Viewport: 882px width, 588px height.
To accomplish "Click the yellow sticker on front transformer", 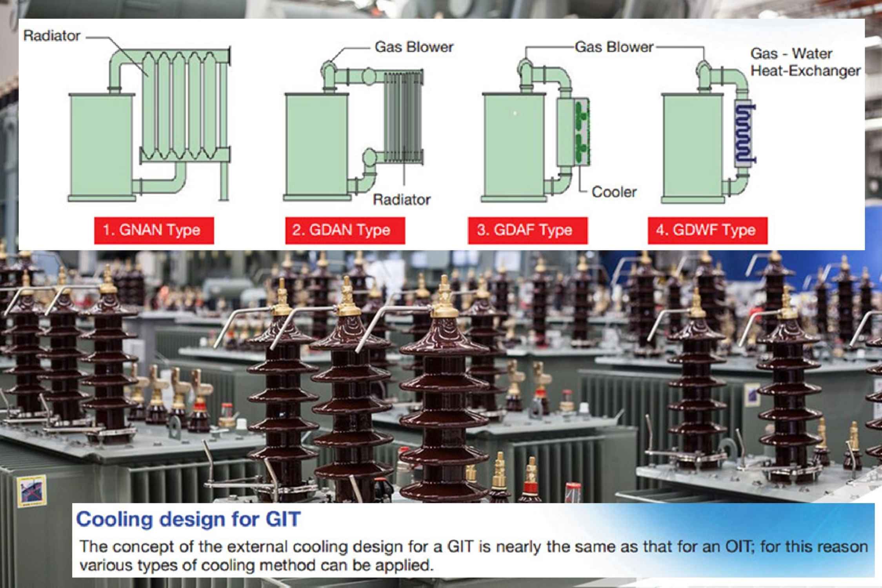I will click(x=32, y=491).
